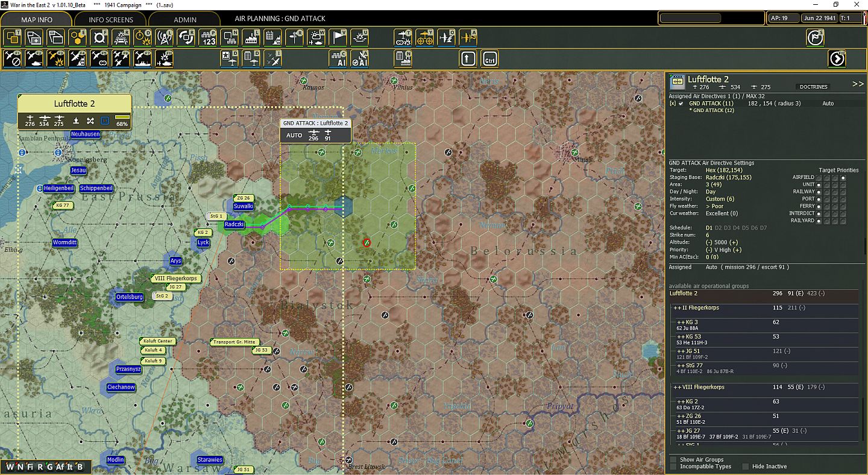The image size is (868, 475).
Task: Click the hexagons toolbar icon
Action: (x=78, y=37)
